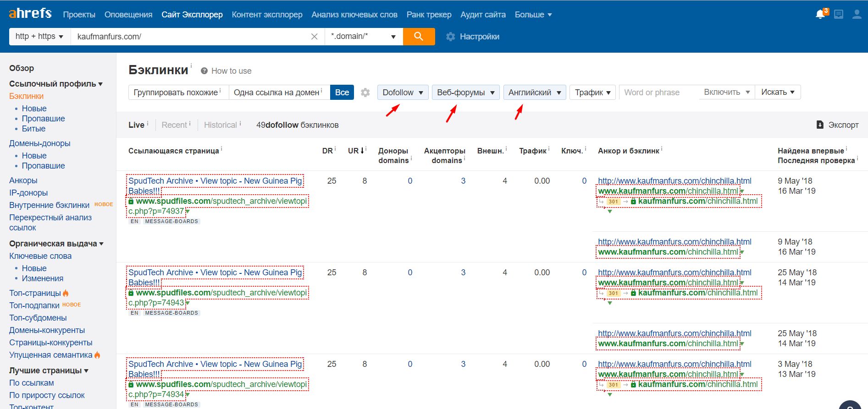Open IP-доноры in sidebar
Screen dimensions: 868x409
pyautogui.click(x=28, y=193)
